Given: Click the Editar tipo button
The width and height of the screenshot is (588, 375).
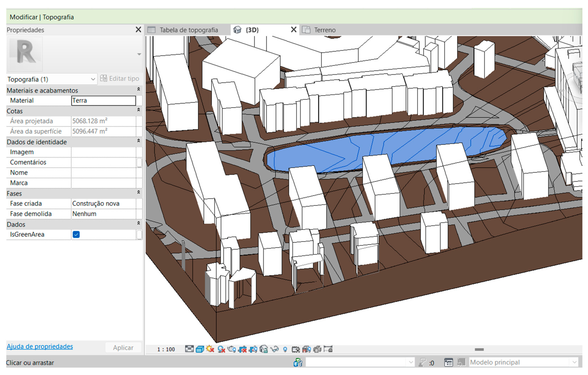Looking at the screenshot, I should pyautogui.click(x=120, y=79).
